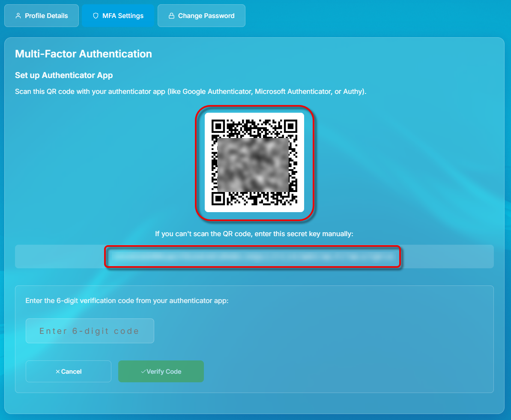The height and width of the screenshot is (420, 511).
Task: Click the Multi-Factor Authentication heading
Action: (83, 54)
